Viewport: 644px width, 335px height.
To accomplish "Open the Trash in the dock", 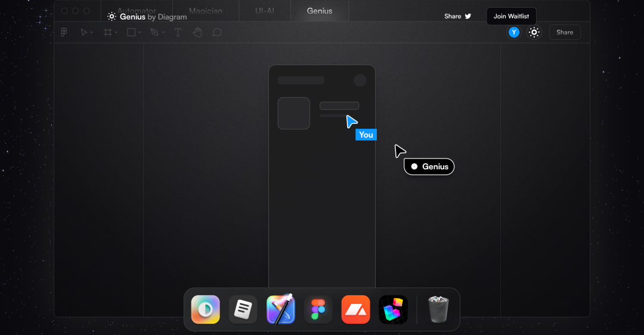I will (438, 309).
